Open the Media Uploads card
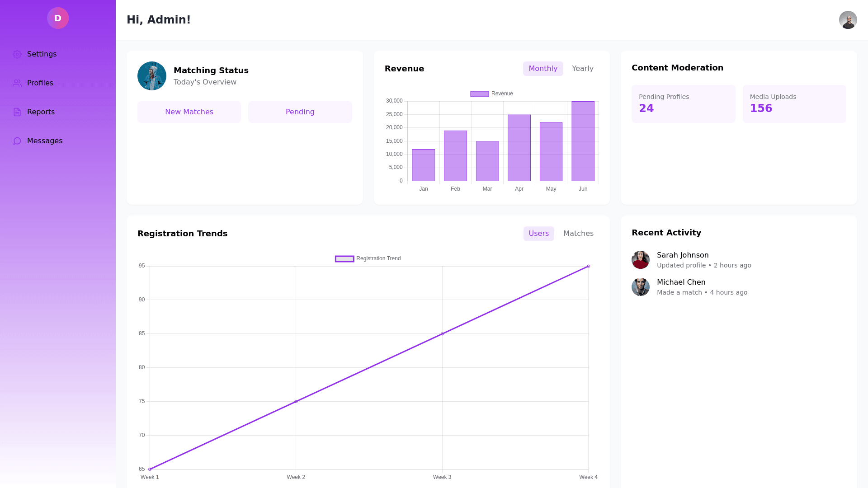Image resolution: width=868 pixels, height=488 pixels. click(794, 104)
